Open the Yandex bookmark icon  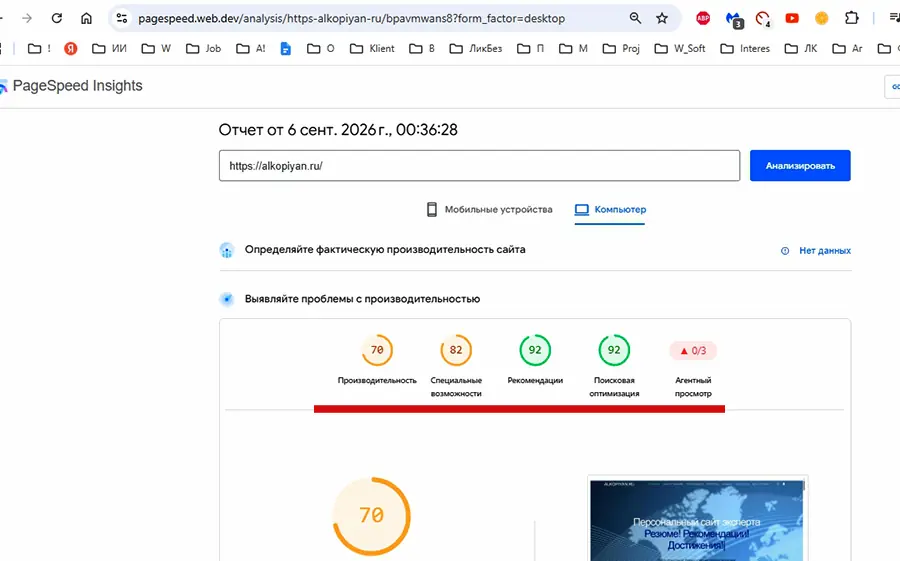point(71,49)
